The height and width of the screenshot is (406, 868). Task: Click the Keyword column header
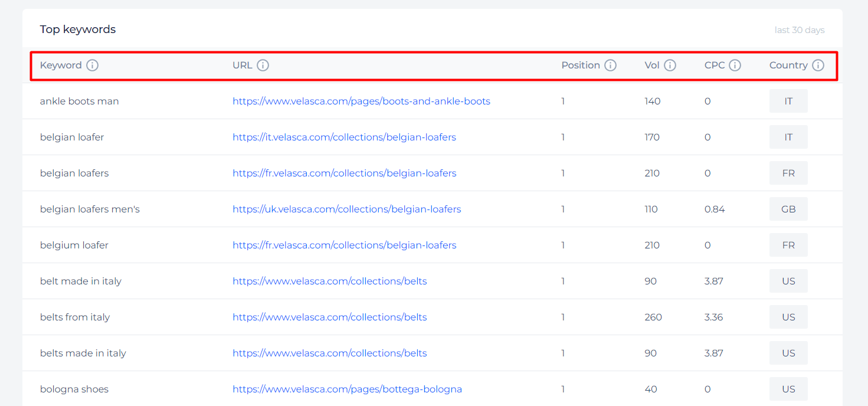click(61, 66)
